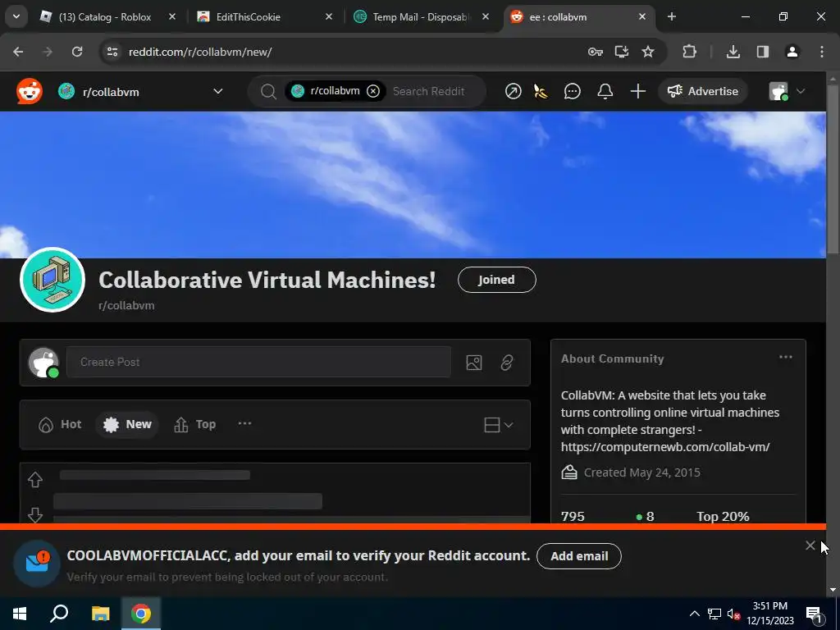The width and height of the screenshot is (840, 630).
Task: Upvote the loading post
Action: coord(35,479)
